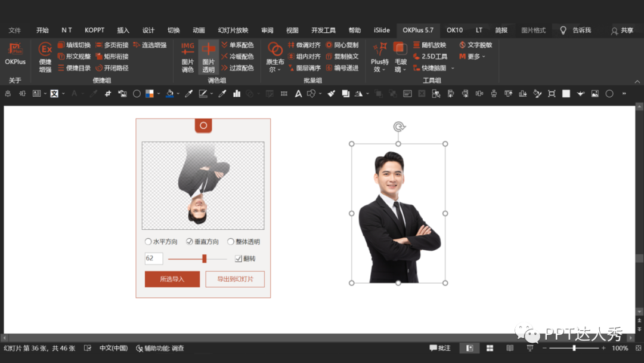
Task: Switch to the 图片格式 tab
Action: pos(533,30)
